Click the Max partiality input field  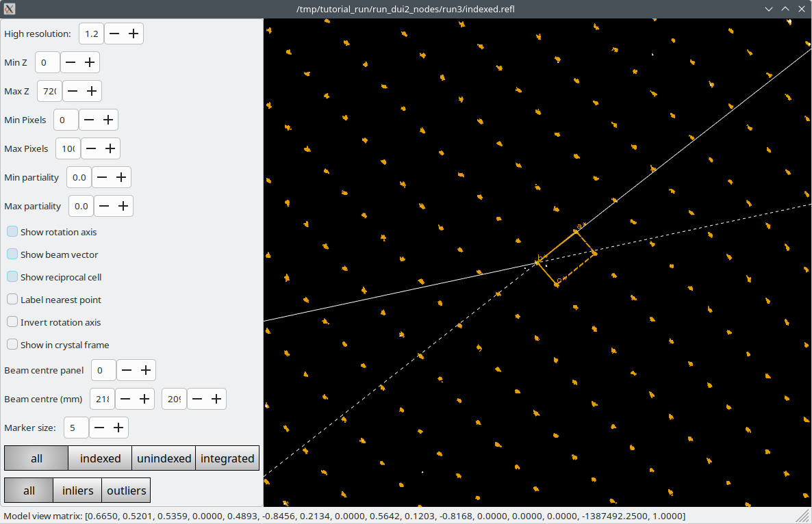click(81, 206)
